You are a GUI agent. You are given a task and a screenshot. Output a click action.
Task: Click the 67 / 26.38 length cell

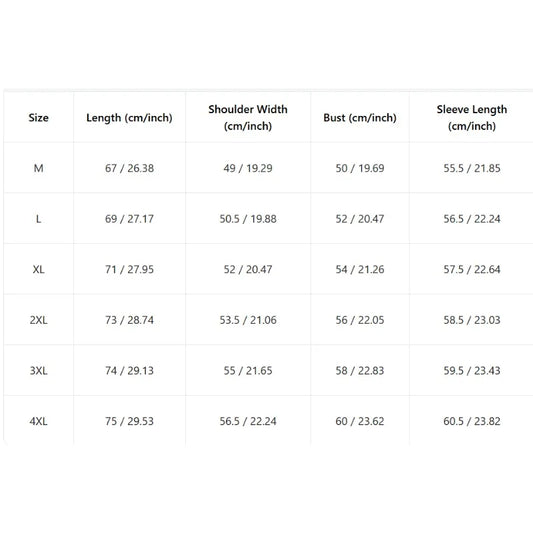click(129, 168)
